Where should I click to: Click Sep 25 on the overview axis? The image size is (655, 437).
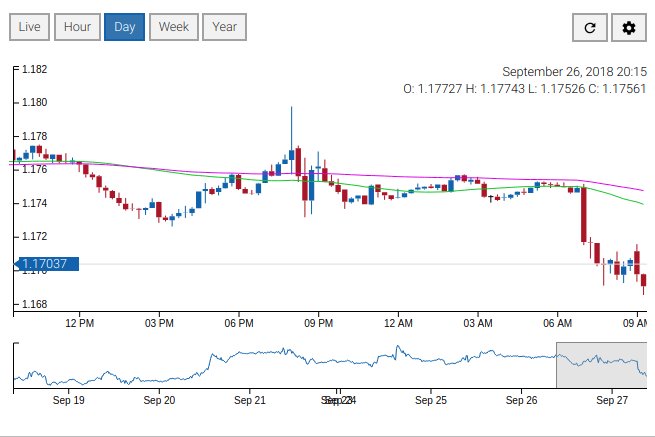click(x=431, y=400)
